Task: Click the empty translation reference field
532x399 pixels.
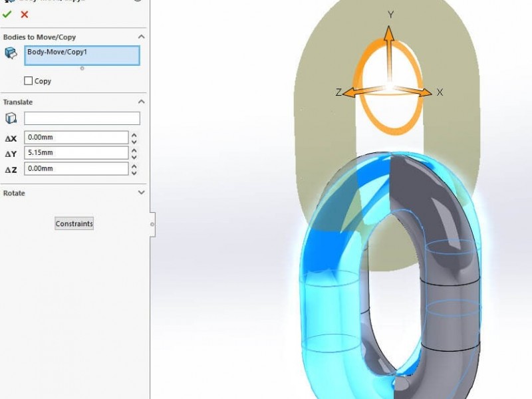Action: point(82,118)
